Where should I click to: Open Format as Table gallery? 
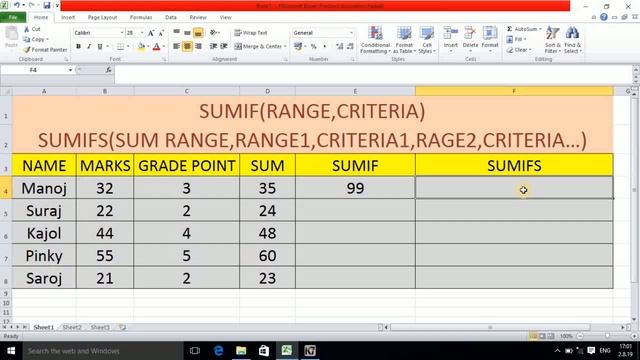(x=404, y=40)
